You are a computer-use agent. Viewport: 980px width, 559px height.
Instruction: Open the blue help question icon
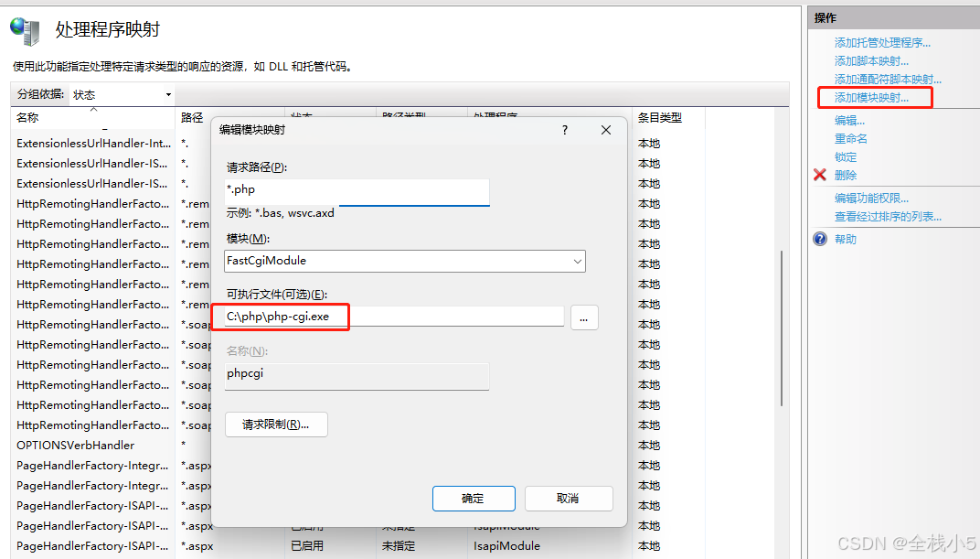click(x=820, y=239)
